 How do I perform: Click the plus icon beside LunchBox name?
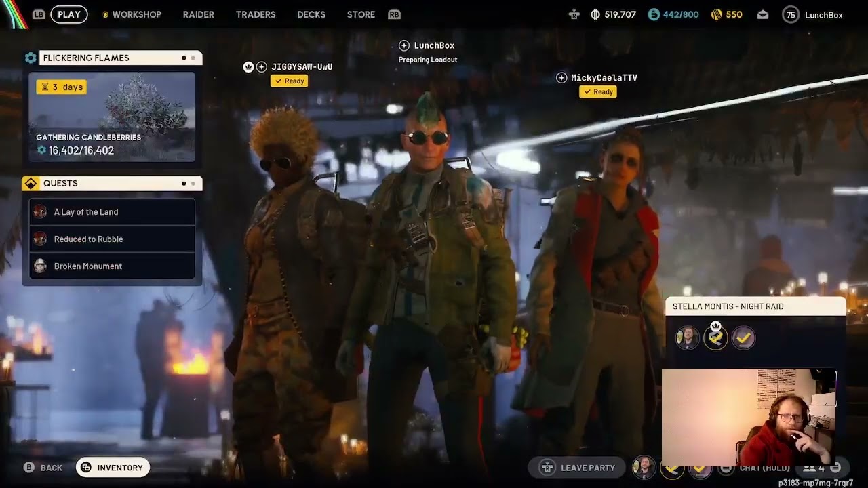(404, 45)
